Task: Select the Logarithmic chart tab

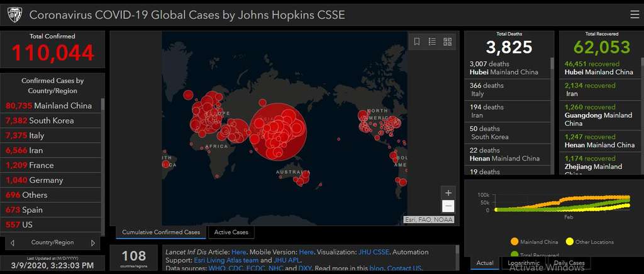Action: pos(523,263)
